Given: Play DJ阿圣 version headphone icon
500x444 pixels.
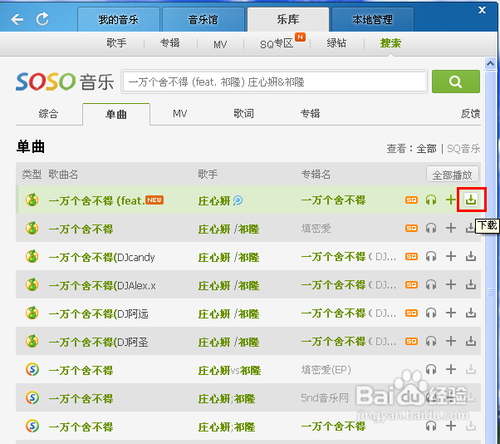Looking at the screenshot, I should click(x=431, y=341).
